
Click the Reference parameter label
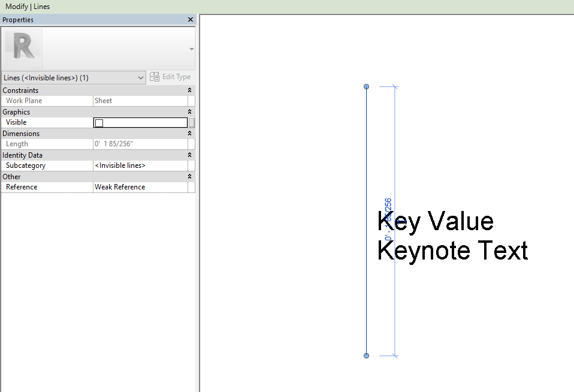[x=22, y=187]
